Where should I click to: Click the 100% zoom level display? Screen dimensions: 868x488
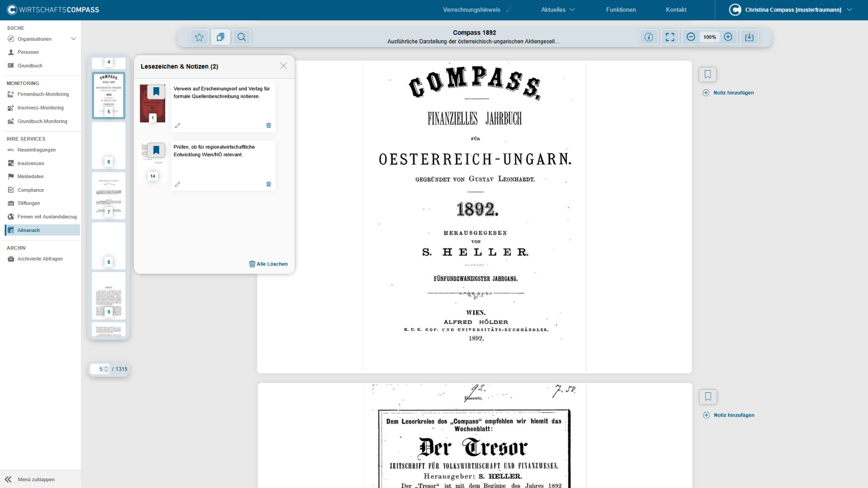point(710,37)
